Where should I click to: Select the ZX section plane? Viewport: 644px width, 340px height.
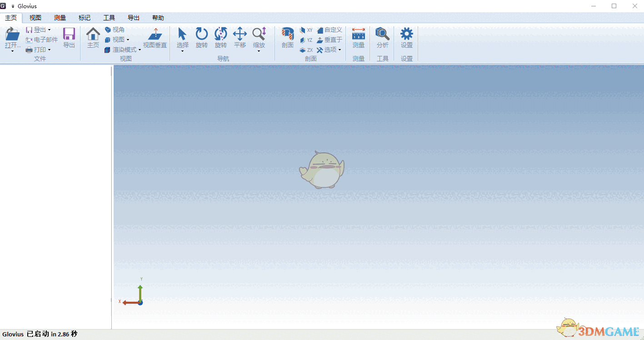tap(305, 50)
